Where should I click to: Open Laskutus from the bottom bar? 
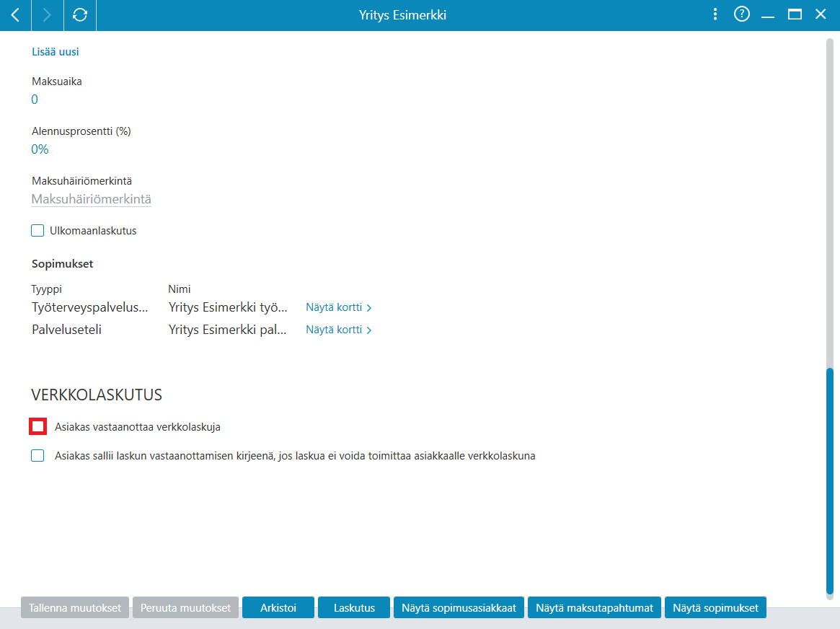(x=354, y=607)
